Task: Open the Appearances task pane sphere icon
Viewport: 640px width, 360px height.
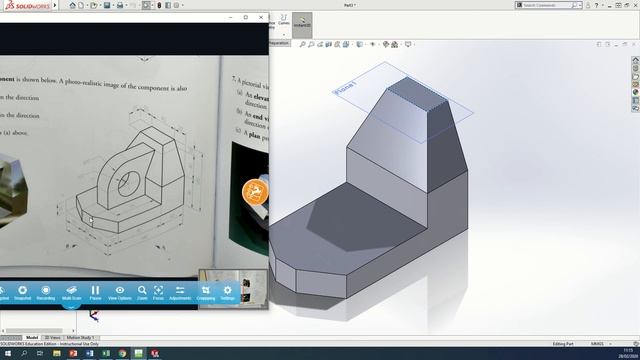Action: point(636,92)
